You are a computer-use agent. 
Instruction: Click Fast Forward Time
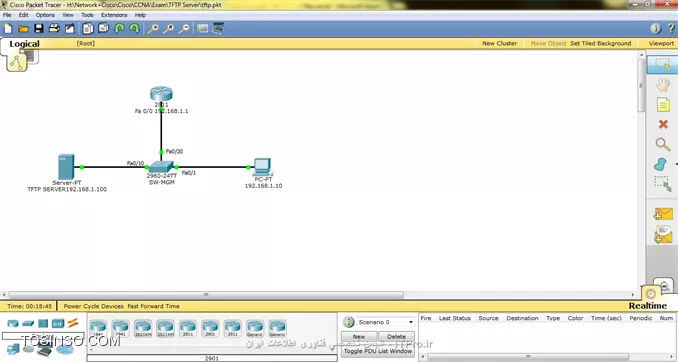[153, 306]
